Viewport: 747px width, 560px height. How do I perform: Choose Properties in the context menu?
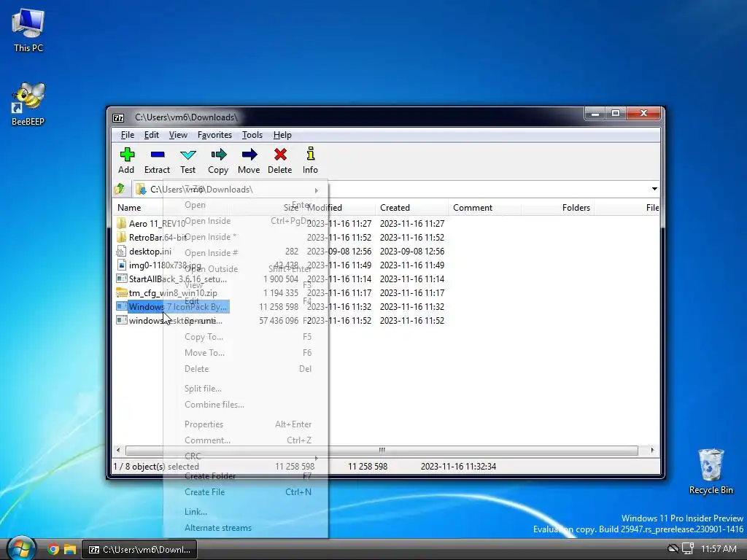point(246,424)
